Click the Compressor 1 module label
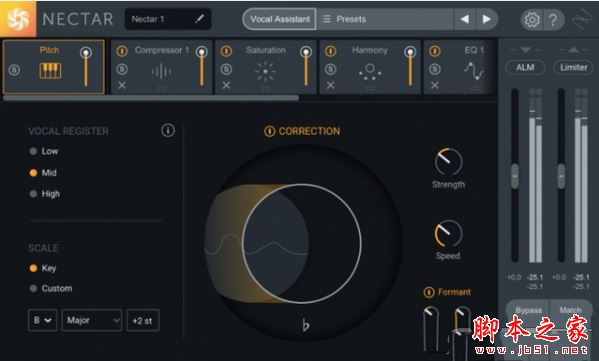 tap(162, 50)
